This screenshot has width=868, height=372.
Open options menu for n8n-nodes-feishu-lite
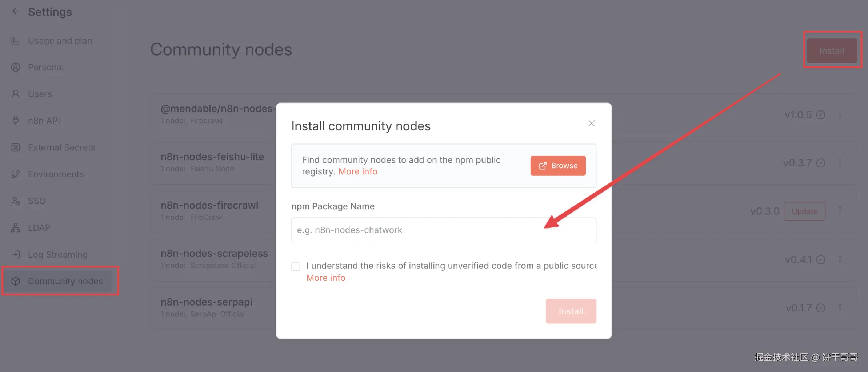[840, 162]
